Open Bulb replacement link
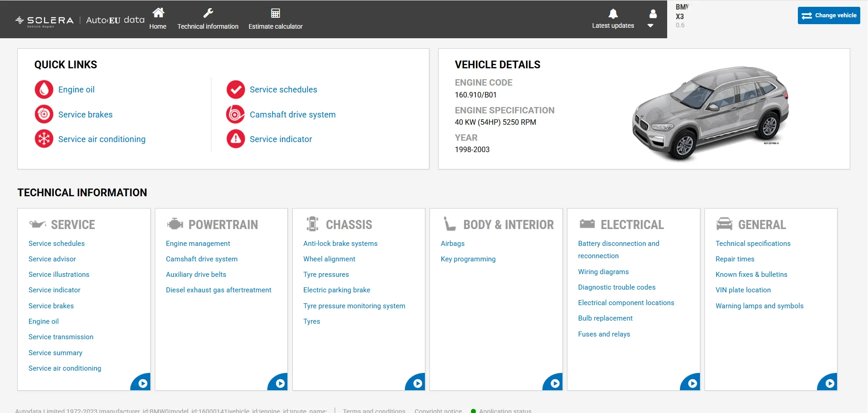The width and height of the screenshot is (868, 413). (605, 318)
